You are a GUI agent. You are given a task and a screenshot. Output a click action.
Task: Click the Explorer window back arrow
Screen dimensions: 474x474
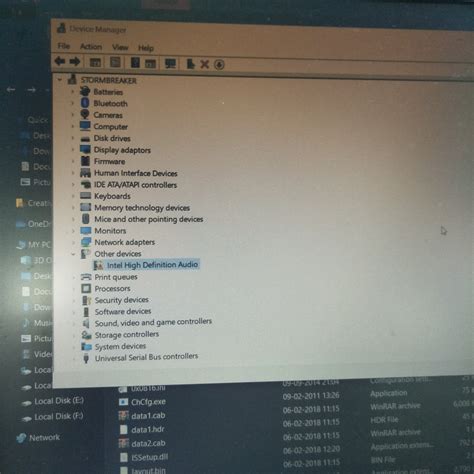[x=11, y=89]
